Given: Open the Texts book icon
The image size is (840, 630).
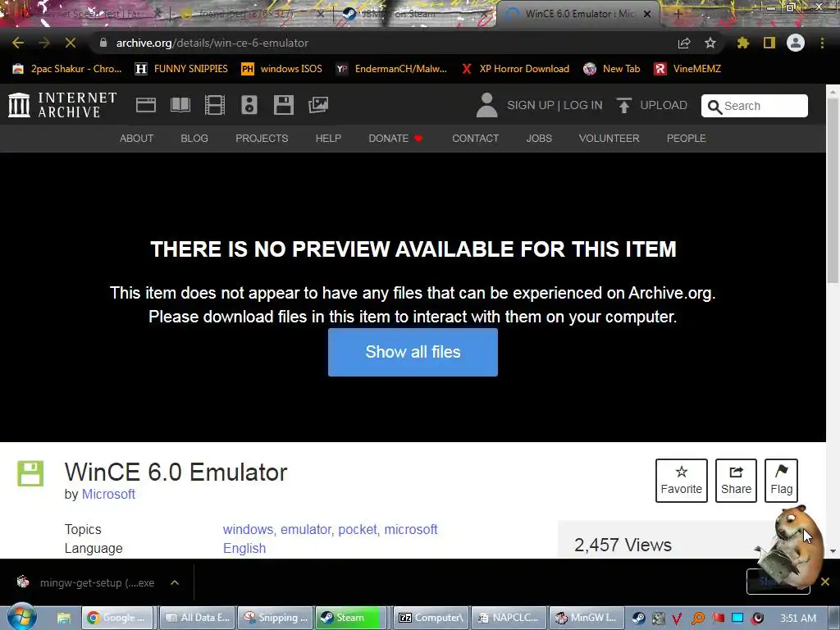Looking at the screenshot, I should point(180,105).
